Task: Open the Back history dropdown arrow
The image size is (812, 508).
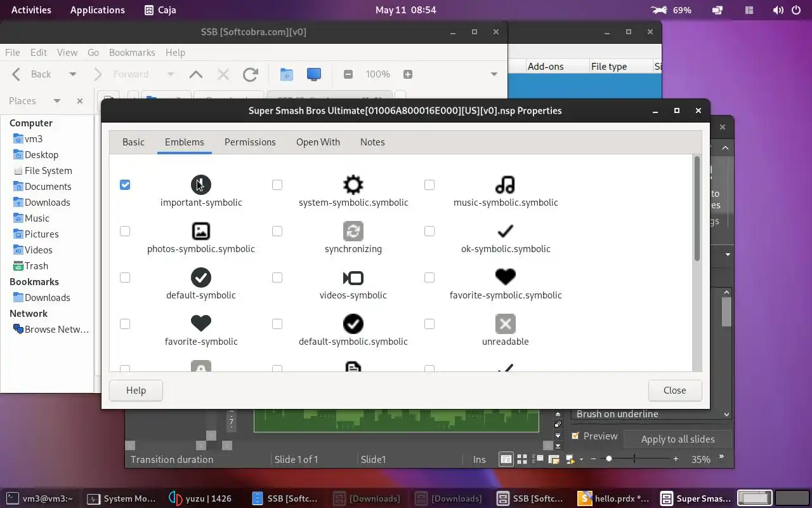Action: click(x=72, y=74)
